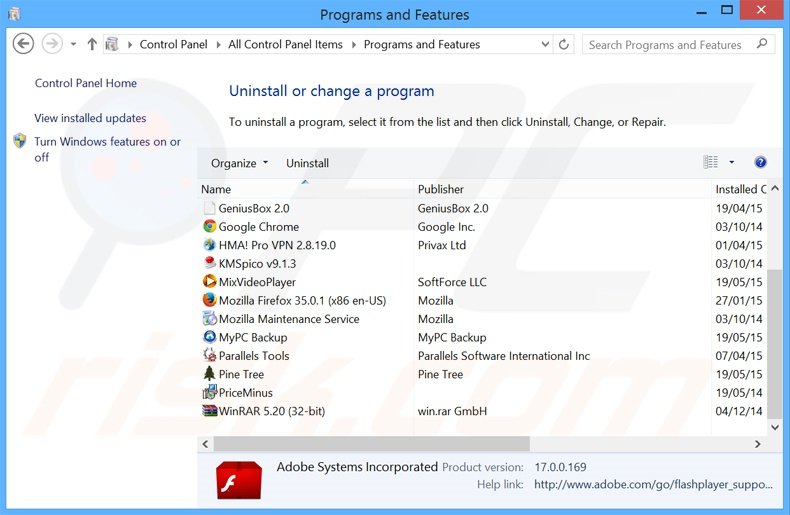Sort by Name column header
Image resolution: width=790 pixels, height=515 pixels.
coord(305,189)
